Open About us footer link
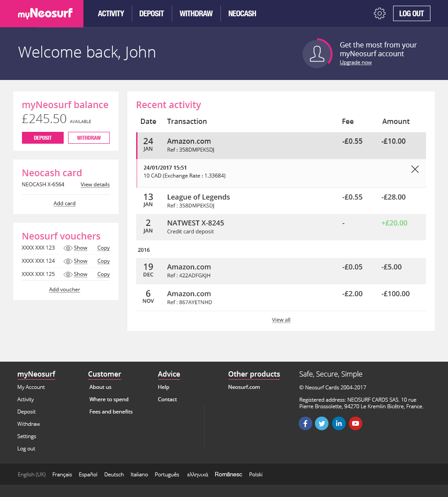The width and height of the screenshot is (448, 497). 100,387
